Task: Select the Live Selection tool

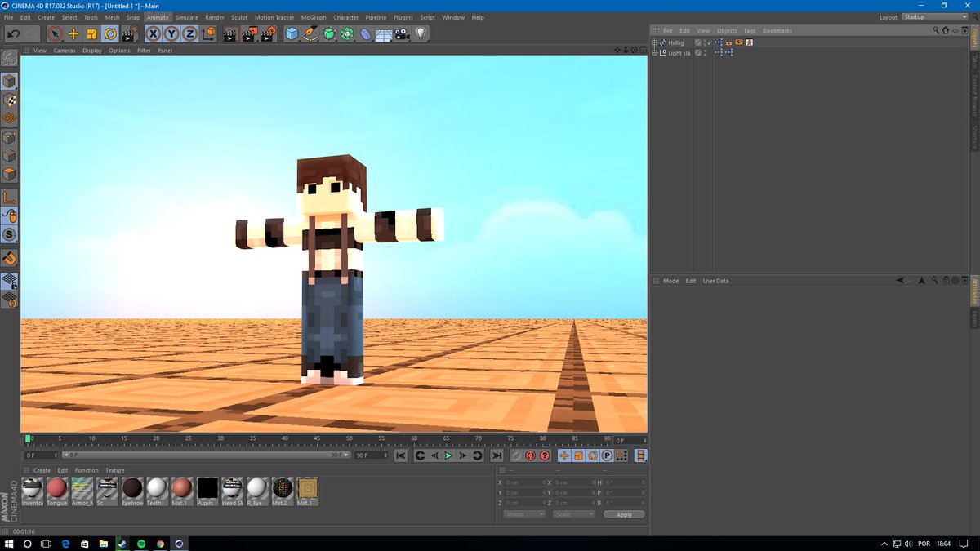Action: (55, 33)
